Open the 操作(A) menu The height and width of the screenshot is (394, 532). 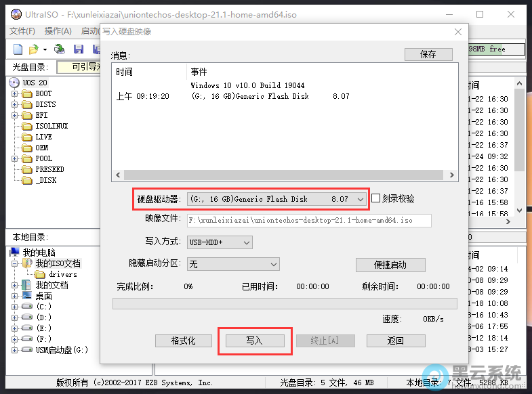pos(58,31)
